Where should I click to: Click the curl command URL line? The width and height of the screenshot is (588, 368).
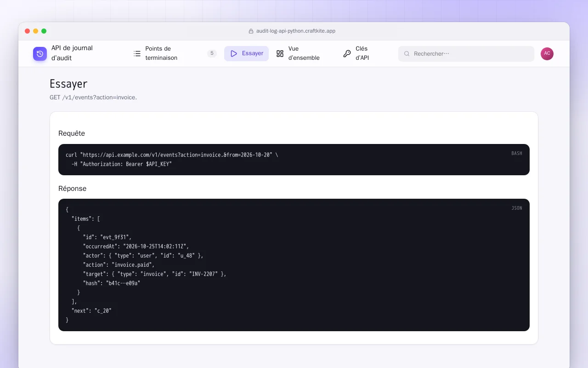[172, 155]
